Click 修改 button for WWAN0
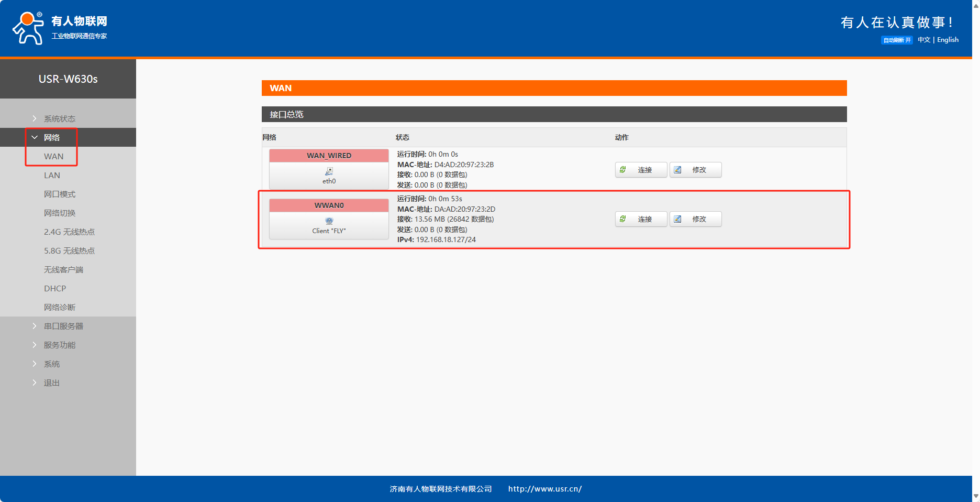980x502 pixels. tap(696, 219)
